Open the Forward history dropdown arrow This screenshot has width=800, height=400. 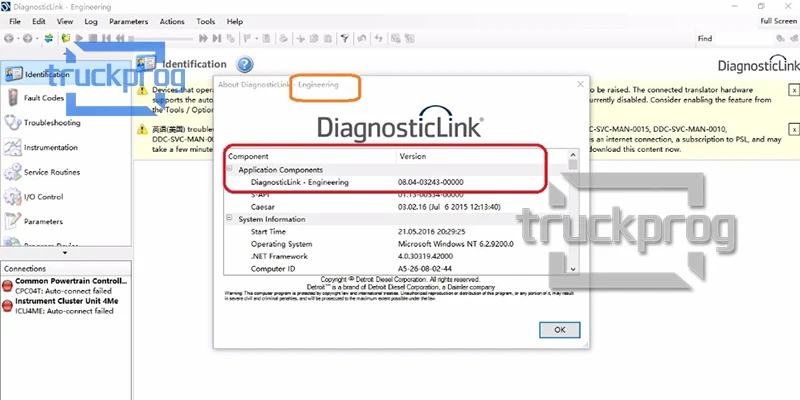tap(37, 38)
